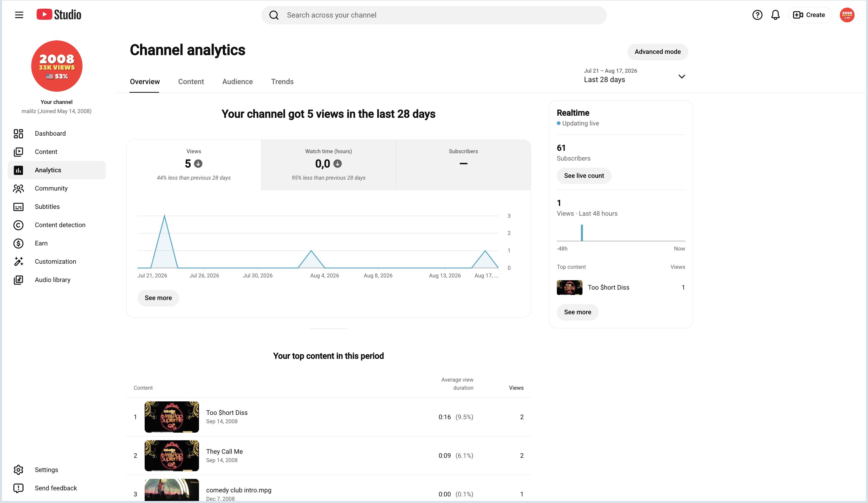868x503 pixels.
Task: Click the Send feedback icon
Action: (18, 488)
